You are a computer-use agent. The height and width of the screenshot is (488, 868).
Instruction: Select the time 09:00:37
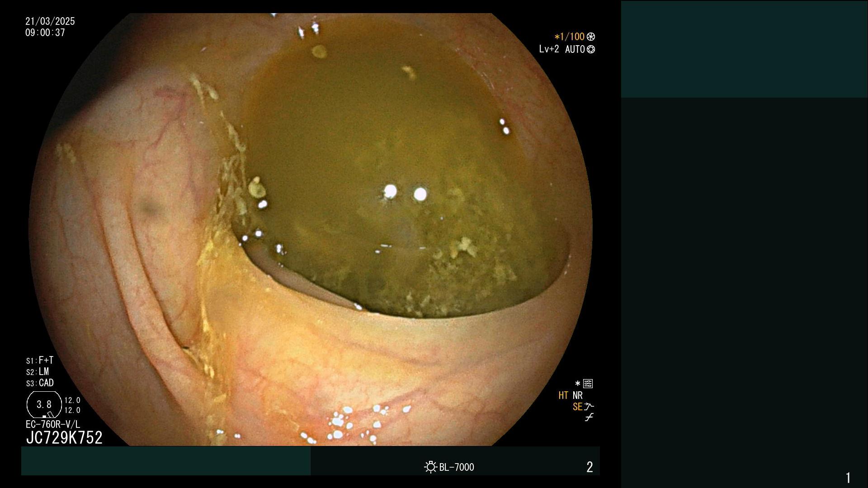pos(45,33)
